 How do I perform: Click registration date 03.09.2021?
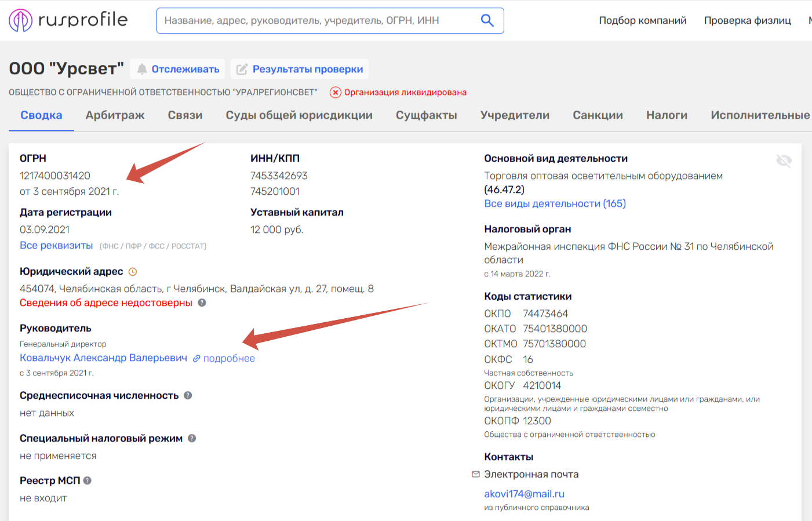pos(45,229)
